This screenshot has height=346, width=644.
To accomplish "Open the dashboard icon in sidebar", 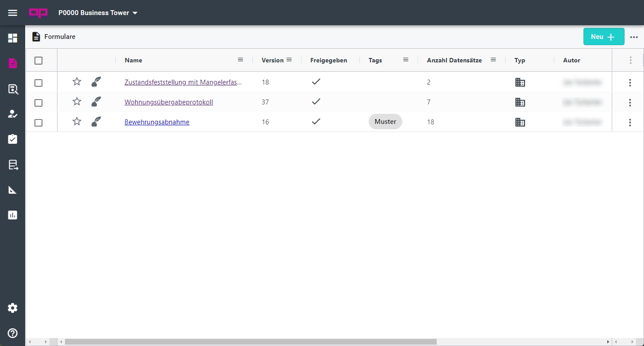I will (12, 38).
